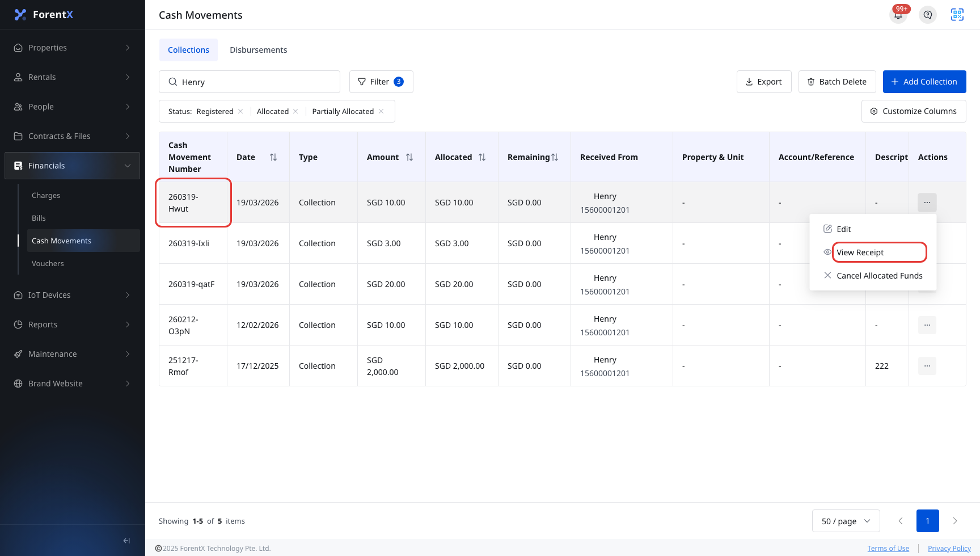The width and height of the screenshot is (980, 556).
Task: Expand Contracts & Files sidebar menu
Action: [72, 136]
